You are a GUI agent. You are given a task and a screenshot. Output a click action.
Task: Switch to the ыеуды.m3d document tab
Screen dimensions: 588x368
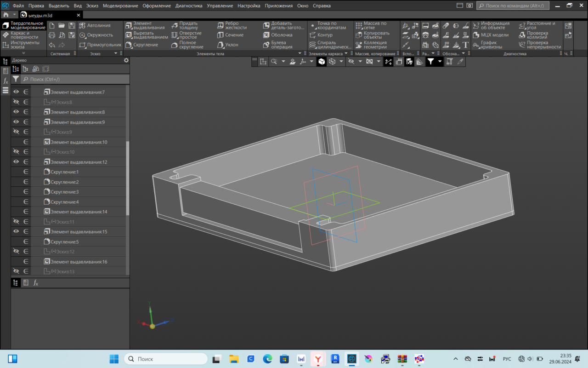tap(40, 15)
